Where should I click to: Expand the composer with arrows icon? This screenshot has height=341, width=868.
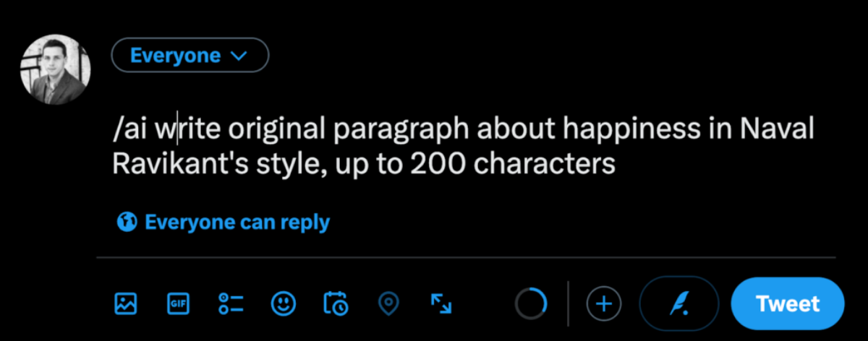click(x=441, y=303)
